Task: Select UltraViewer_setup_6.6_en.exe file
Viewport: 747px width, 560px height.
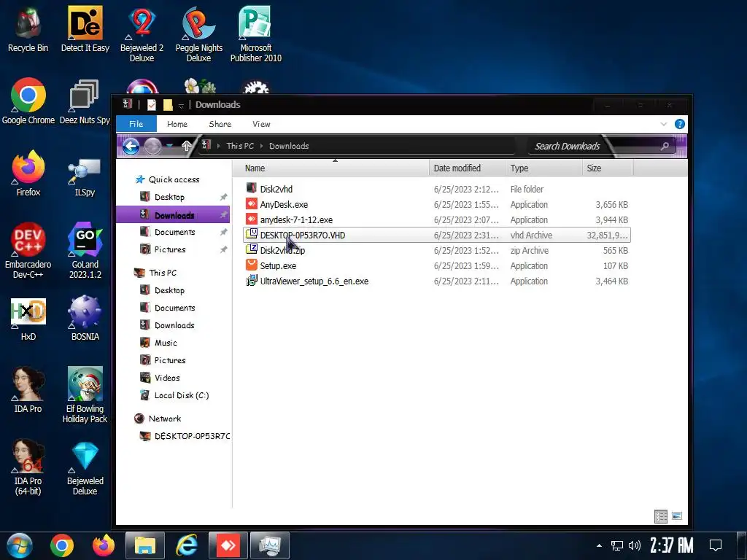Action: pyautogui.click(x=437, y=281)
